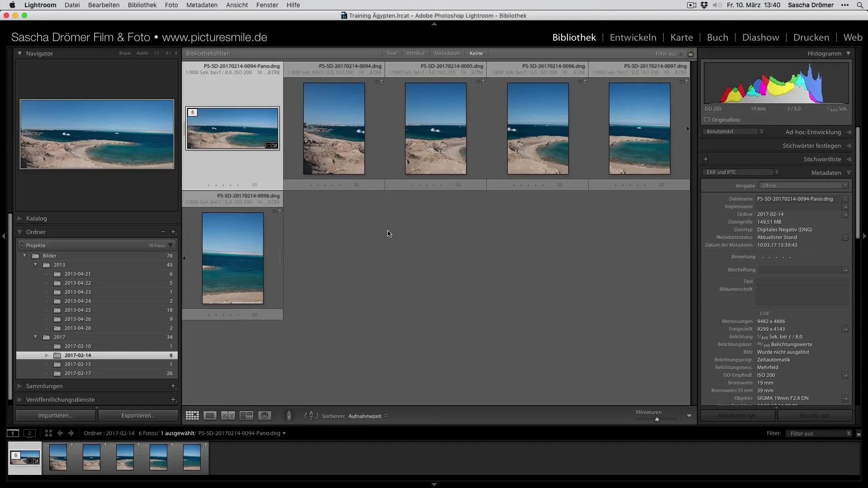Open macOS Spotlight search icon
Image resolution: width=868 pixels, height=488 pixels.
coord(859,5)
